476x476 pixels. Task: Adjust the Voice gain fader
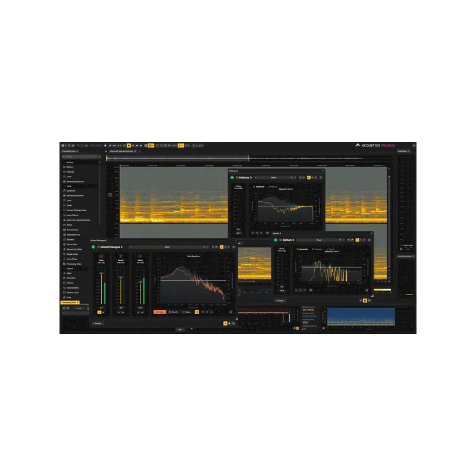click(x=101, y=274)
